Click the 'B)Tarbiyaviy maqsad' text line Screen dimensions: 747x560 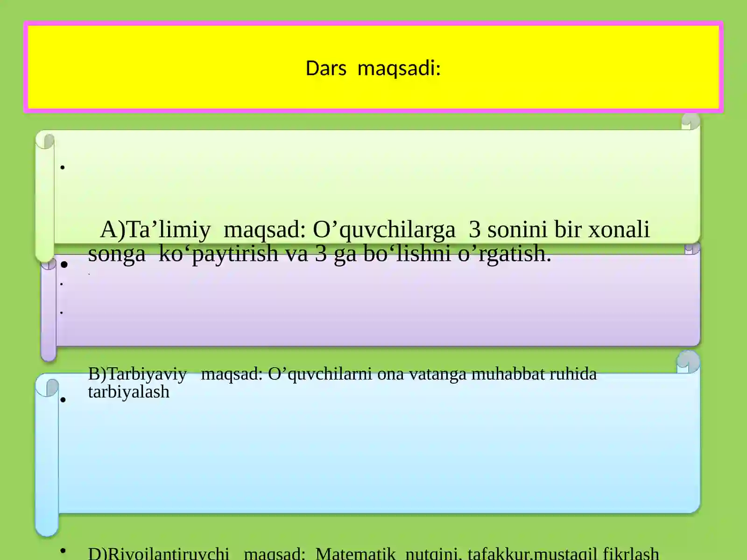click(342, 374)
